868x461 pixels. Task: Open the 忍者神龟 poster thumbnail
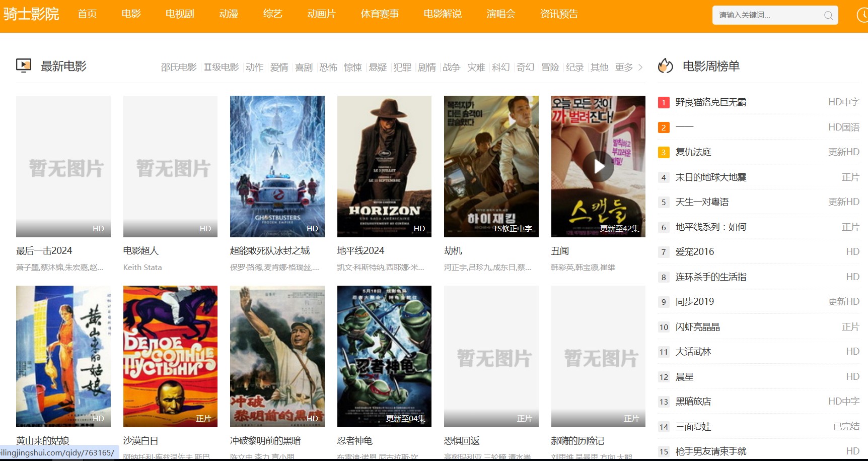(x=384, y=356)
